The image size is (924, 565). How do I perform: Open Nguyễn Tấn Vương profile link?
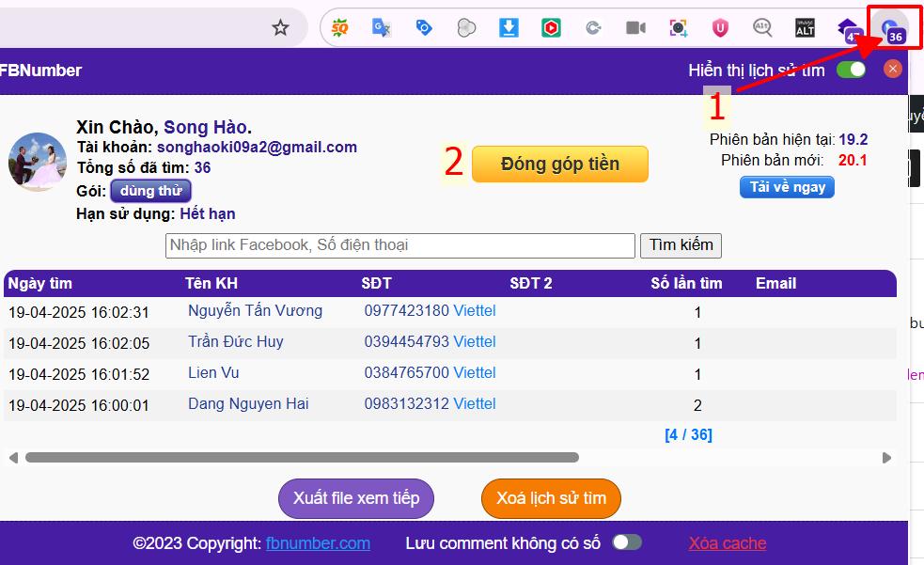coord(255,310)
